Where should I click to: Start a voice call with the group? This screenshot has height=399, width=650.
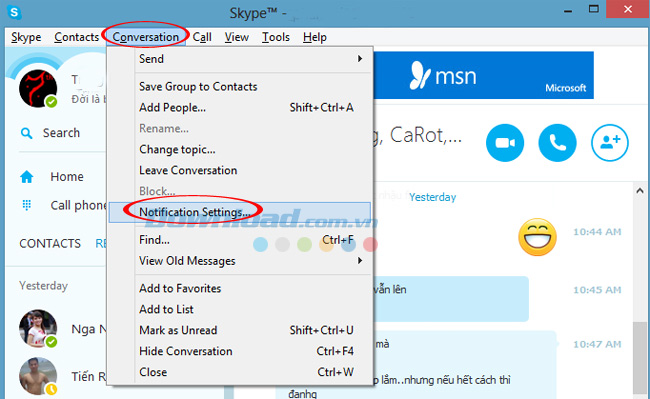[557, 143]
